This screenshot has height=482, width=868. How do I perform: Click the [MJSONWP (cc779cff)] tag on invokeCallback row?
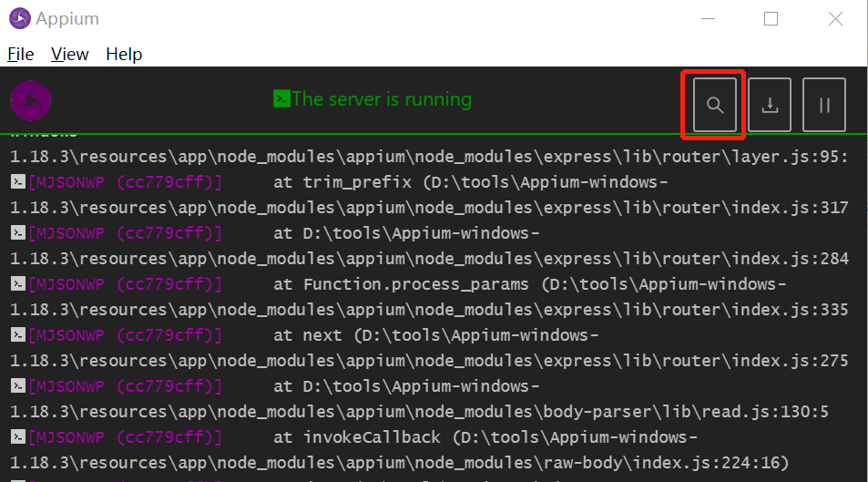pyautogui.click(x=125, y=437)
